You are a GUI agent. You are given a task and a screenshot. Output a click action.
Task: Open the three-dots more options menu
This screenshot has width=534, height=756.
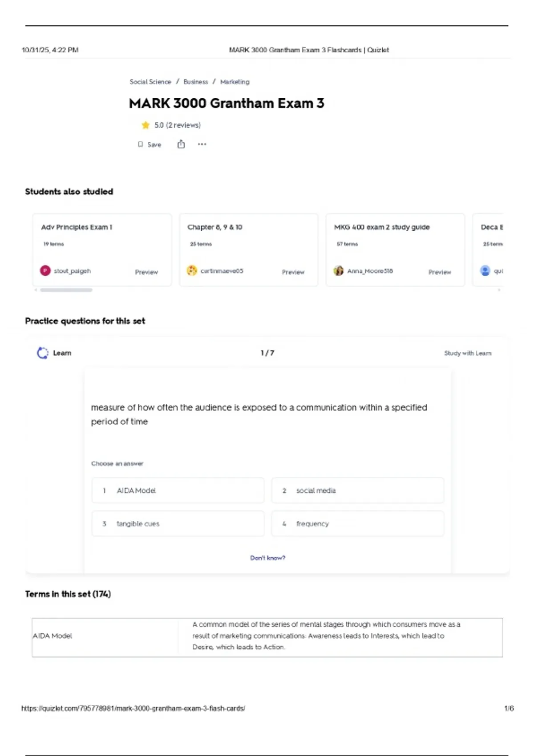pyautogui.click(x=202, y=144)
